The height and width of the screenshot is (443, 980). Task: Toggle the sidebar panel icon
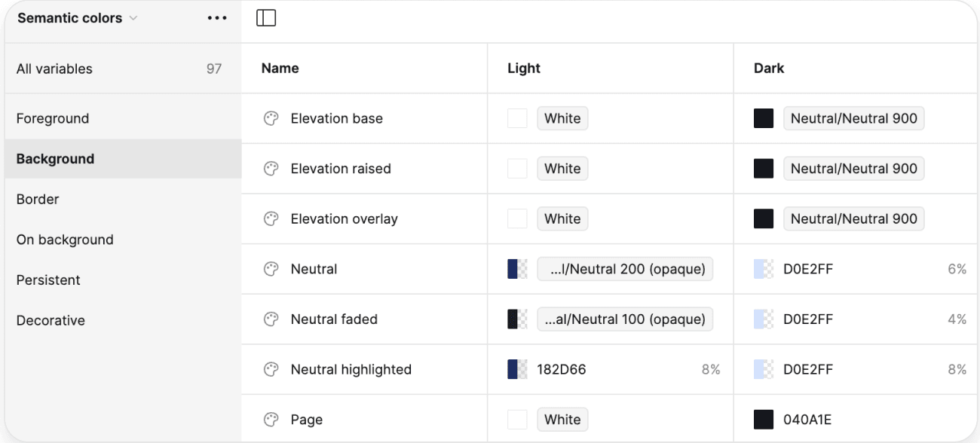266,18
